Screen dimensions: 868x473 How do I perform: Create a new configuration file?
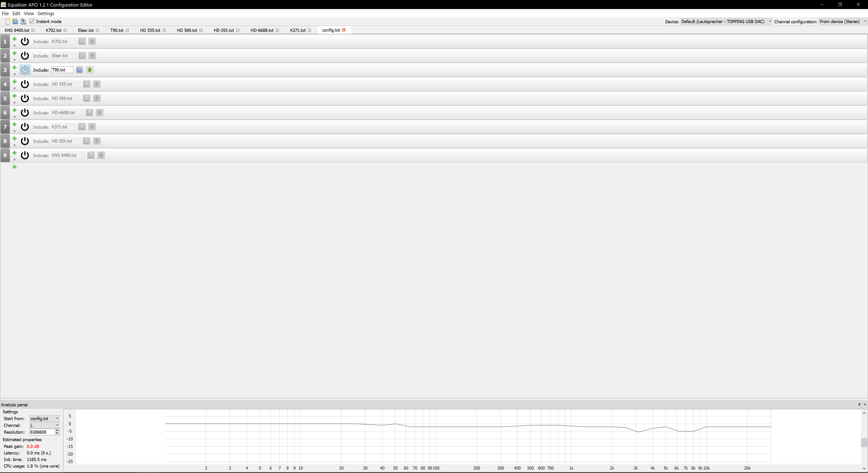[x=7, y=21]
